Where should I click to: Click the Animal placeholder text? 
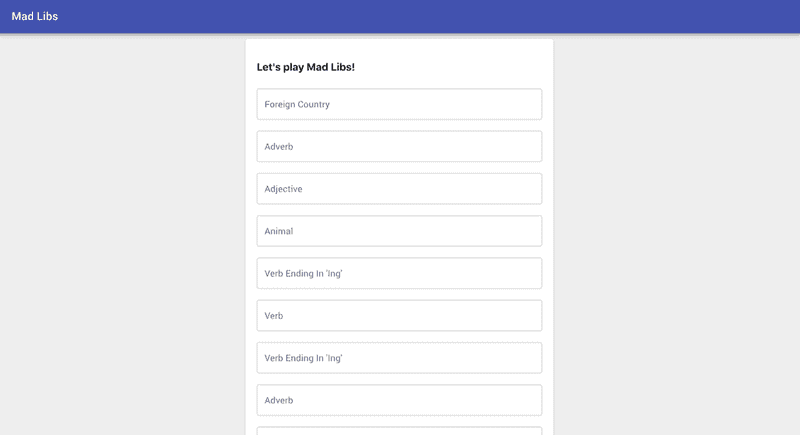279,231
